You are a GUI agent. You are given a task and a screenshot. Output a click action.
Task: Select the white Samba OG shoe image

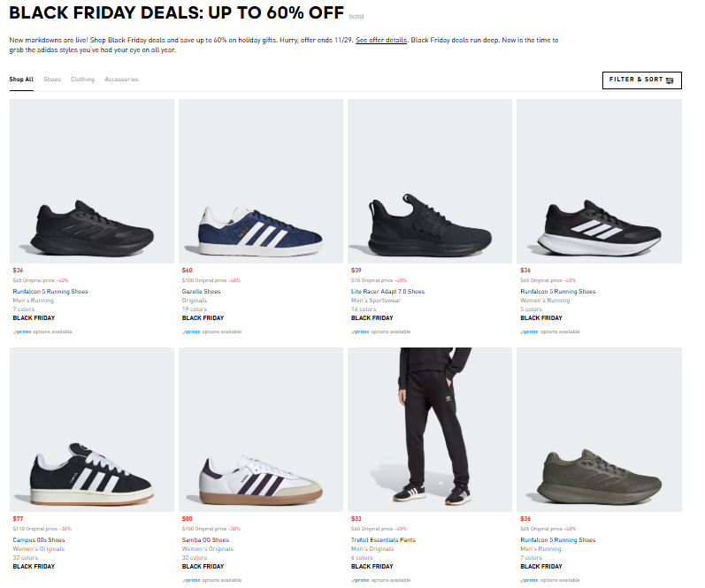pos(261,430)
